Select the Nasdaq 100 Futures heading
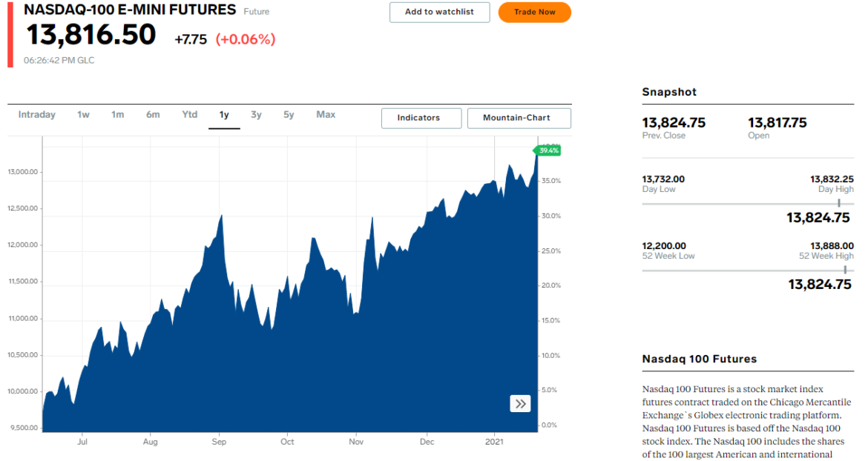868x461 pixels. 699,359
